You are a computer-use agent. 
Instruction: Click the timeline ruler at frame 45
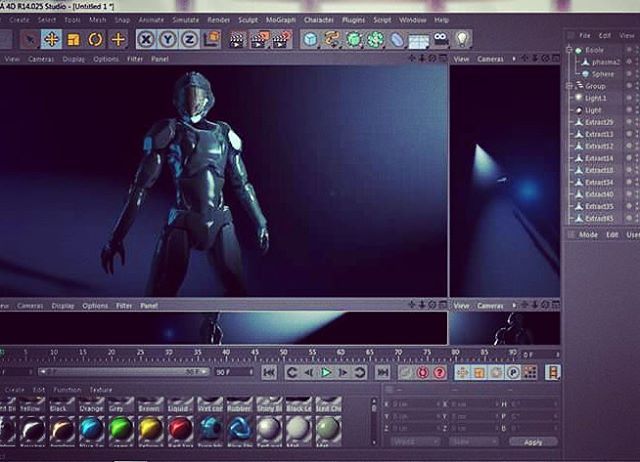tap(255, 353)
